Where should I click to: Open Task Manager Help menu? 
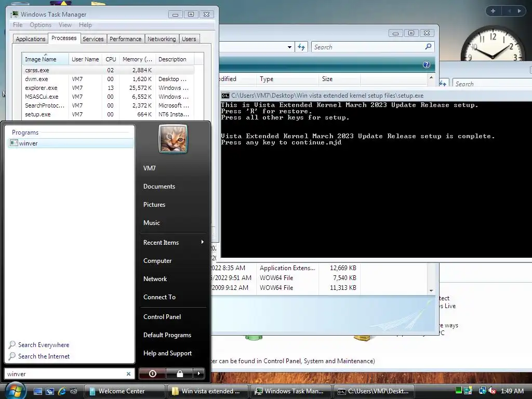coord(85,25)
